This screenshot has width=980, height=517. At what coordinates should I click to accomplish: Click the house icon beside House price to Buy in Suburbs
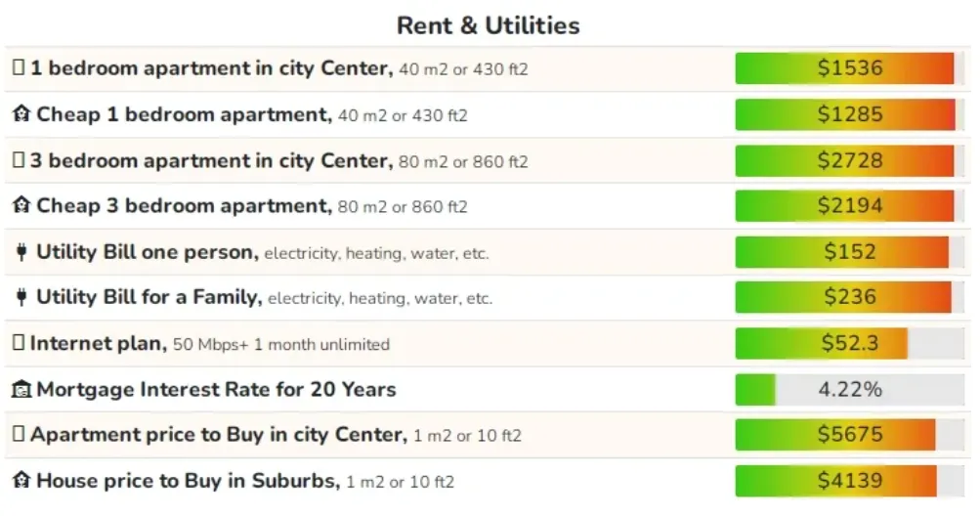21,481
